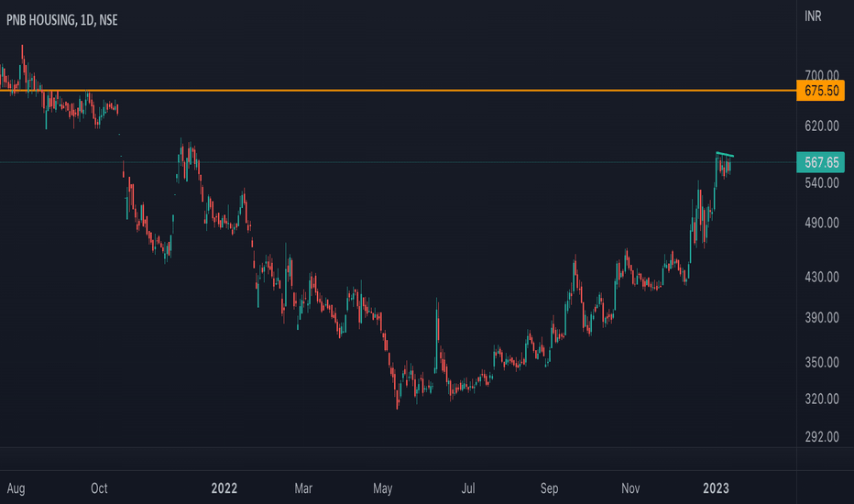Click the Jul label on time axis

[468, 488]
